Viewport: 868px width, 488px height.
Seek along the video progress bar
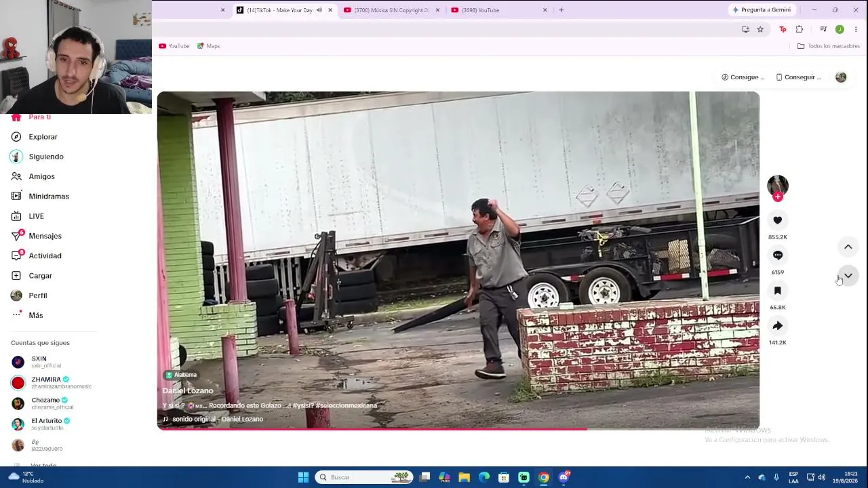[458, 428]
